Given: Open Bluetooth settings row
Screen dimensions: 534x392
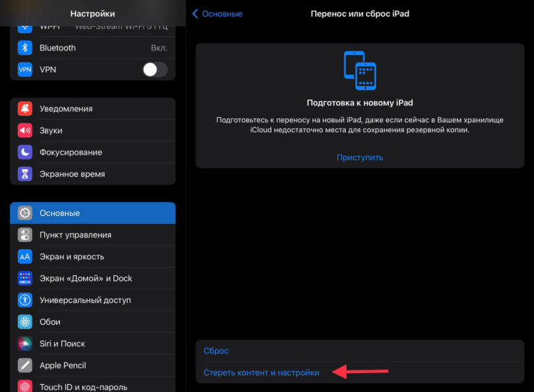Looking at the screenshot, I should pyautogui.click(x=92, y=48).
